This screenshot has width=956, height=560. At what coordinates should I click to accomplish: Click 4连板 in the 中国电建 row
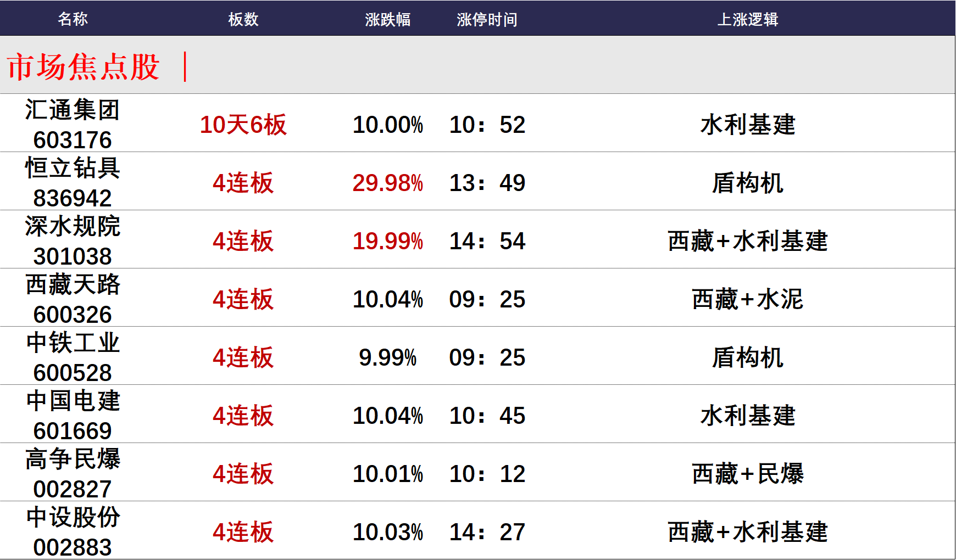pos(243,416)
